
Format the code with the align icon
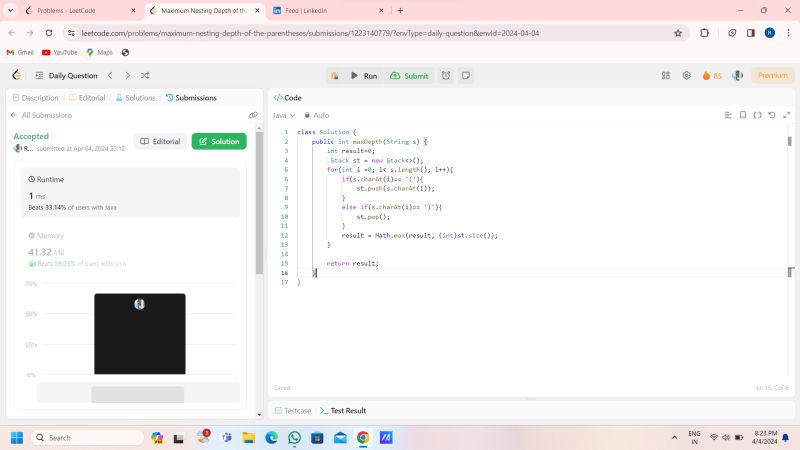pos(728,115)
